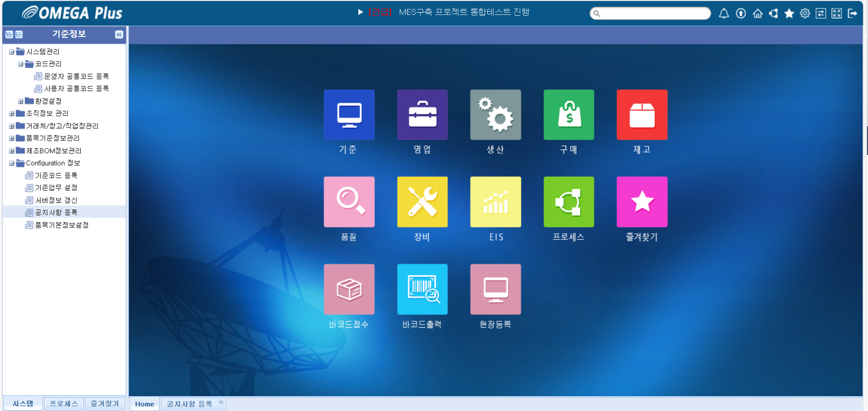Open 사용자 공통코드 등록 item
Screen dimensions: 868x411
pos(76,89)
